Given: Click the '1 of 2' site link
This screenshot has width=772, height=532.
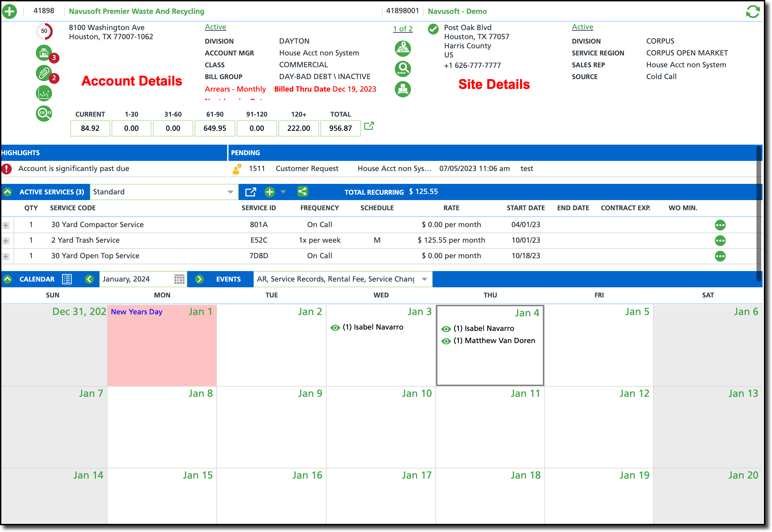Looking at the screenshot, I should (403, 29).
